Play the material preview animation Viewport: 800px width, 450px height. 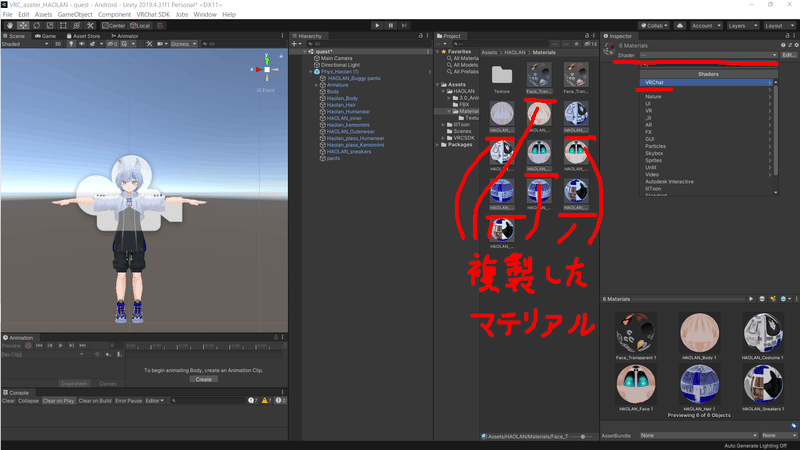point(751,299)
